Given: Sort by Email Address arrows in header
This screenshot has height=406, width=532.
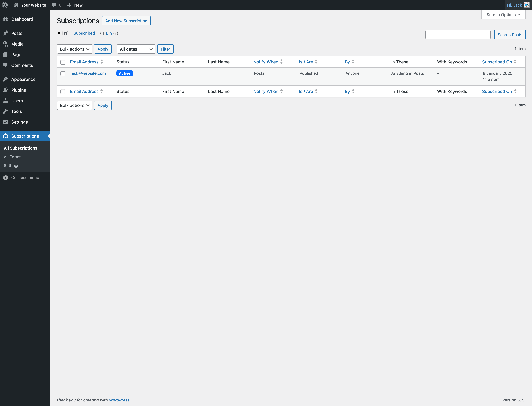Looking at the screenshot, I should click(102, 62).
